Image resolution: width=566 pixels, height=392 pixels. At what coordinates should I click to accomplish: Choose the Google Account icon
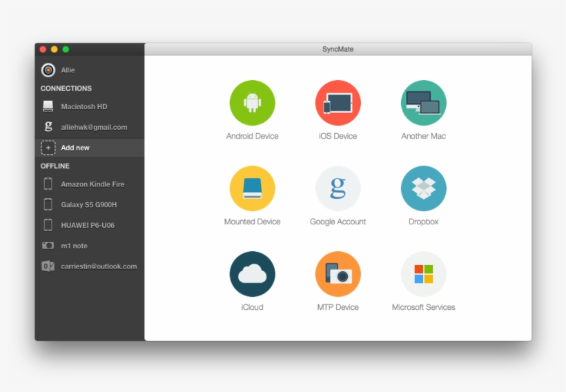338,188
